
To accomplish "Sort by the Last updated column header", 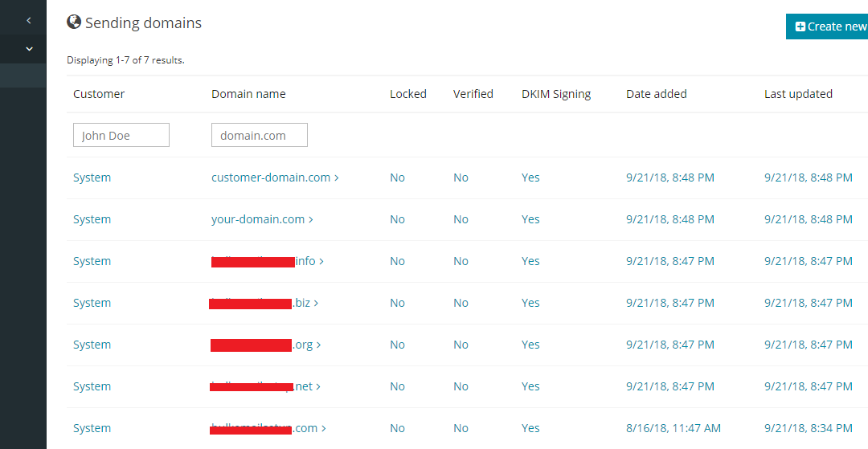I will coord(798,94).
